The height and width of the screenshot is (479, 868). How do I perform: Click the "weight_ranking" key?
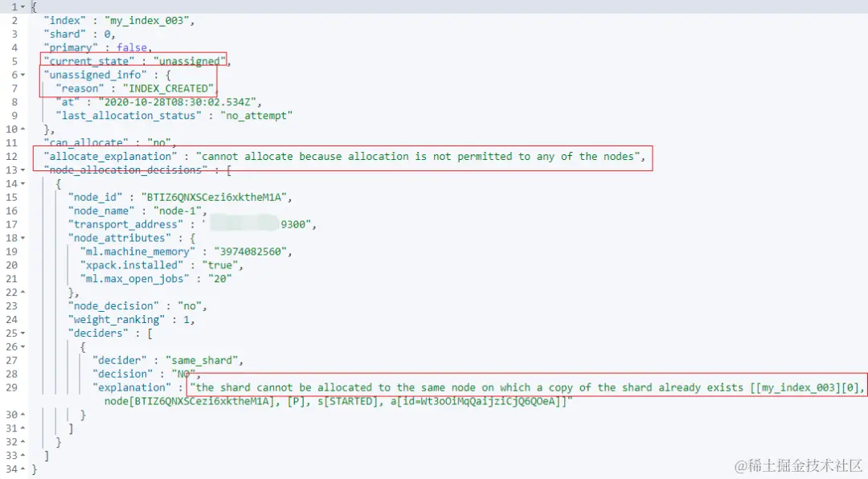[117, 320]
